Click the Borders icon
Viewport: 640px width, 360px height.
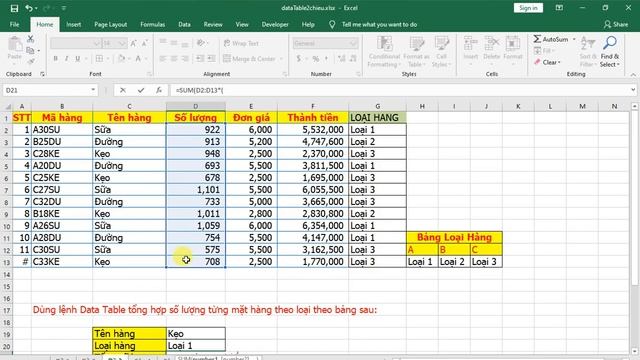(99, 59)
